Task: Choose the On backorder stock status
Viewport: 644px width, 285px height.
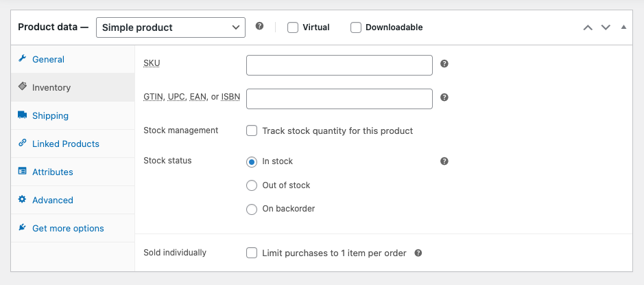Action: (252, 209)
